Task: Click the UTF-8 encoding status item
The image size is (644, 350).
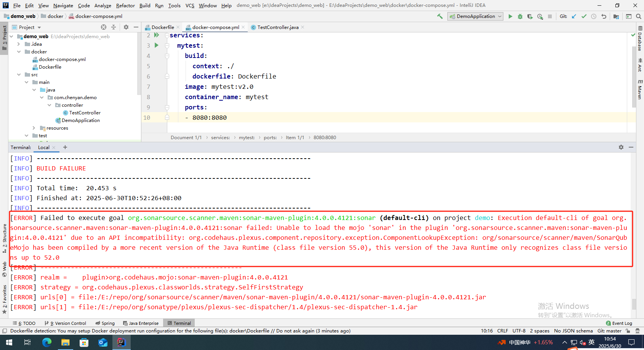Action: (x=519, y=331)
